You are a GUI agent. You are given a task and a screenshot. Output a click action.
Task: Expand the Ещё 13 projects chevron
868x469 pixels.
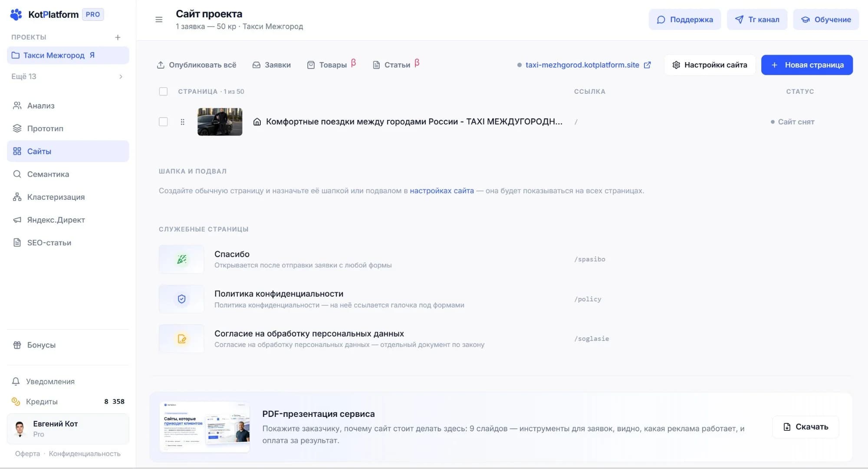tap(121, 77)
